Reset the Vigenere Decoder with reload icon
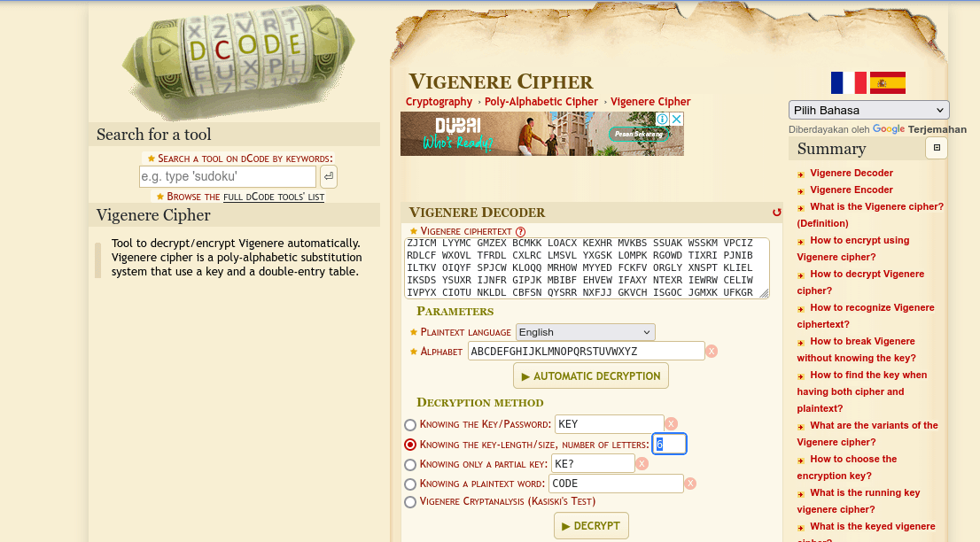980x542 pixels. coord(777,213)
